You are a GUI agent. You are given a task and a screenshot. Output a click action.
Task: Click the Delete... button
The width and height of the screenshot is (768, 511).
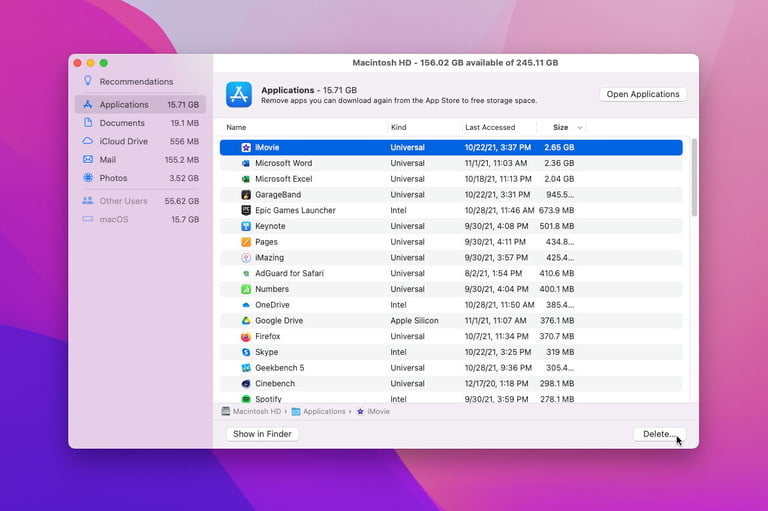(x=659, y=434)
